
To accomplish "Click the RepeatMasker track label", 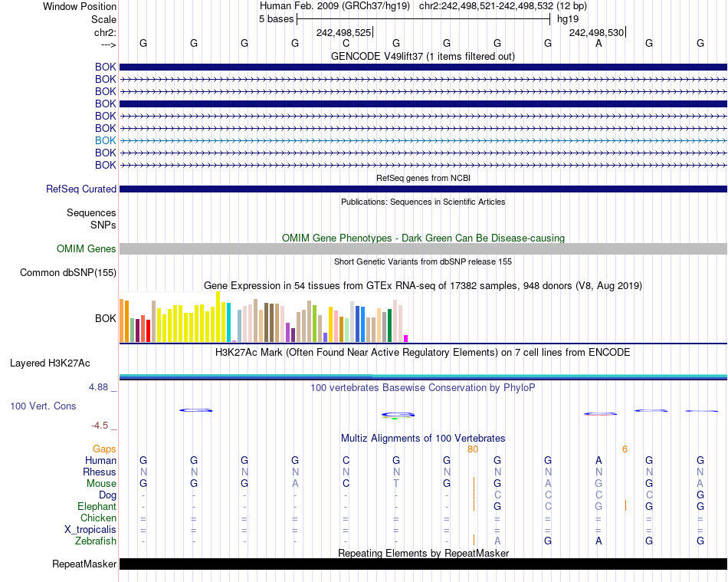I will tap(84, 564).
